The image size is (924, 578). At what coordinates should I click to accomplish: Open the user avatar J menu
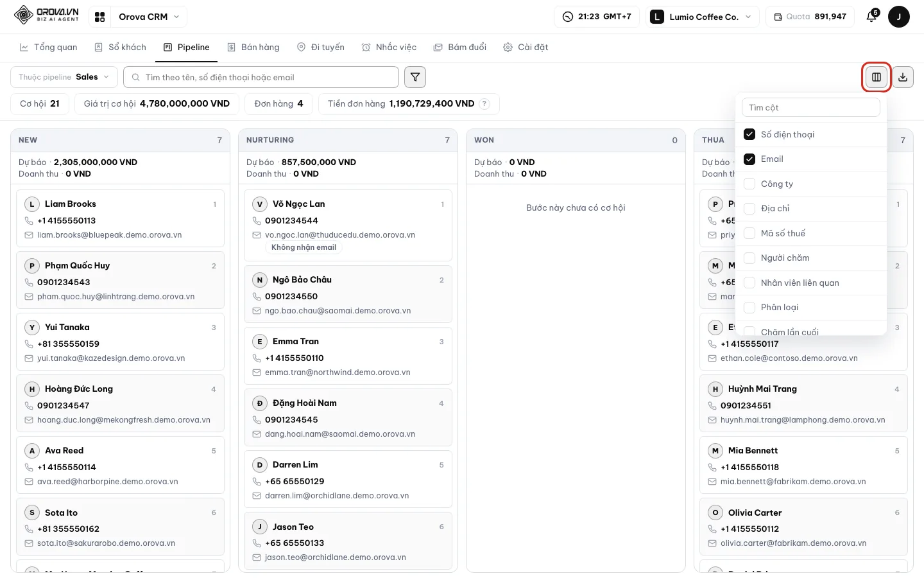coord(899,17)
